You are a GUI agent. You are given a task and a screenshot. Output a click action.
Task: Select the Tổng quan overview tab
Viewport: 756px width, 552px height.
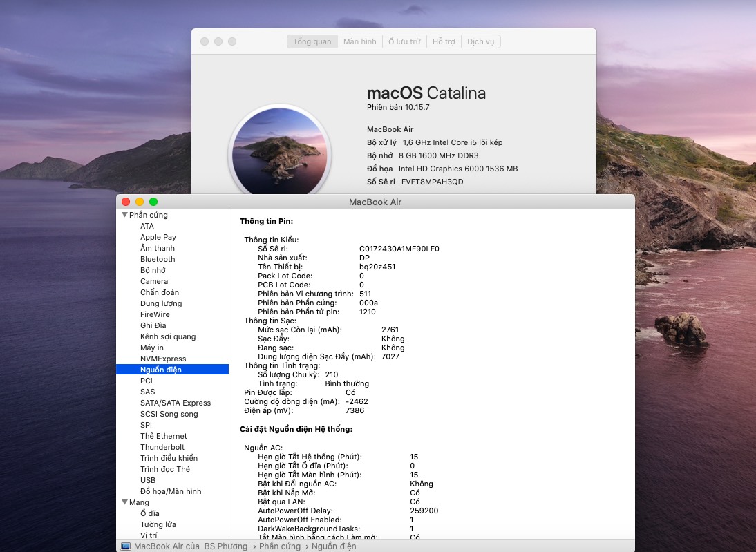[x=312, y=41]
